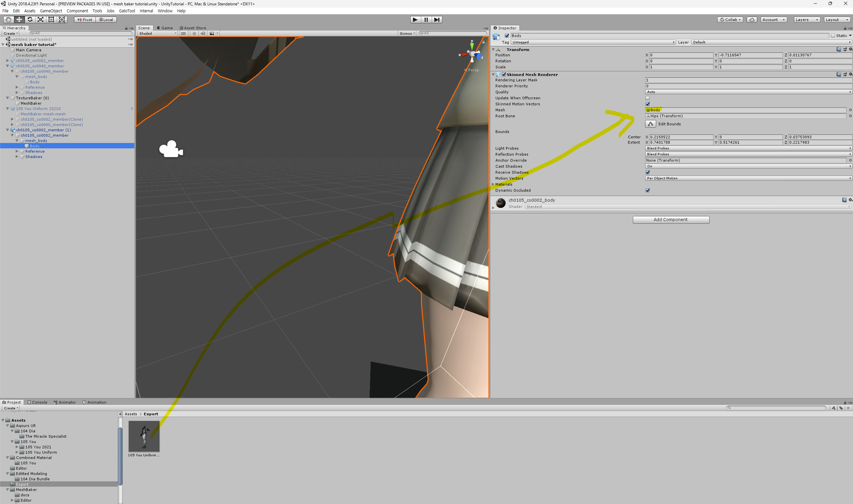Click the Add Component button

(671, 220)
